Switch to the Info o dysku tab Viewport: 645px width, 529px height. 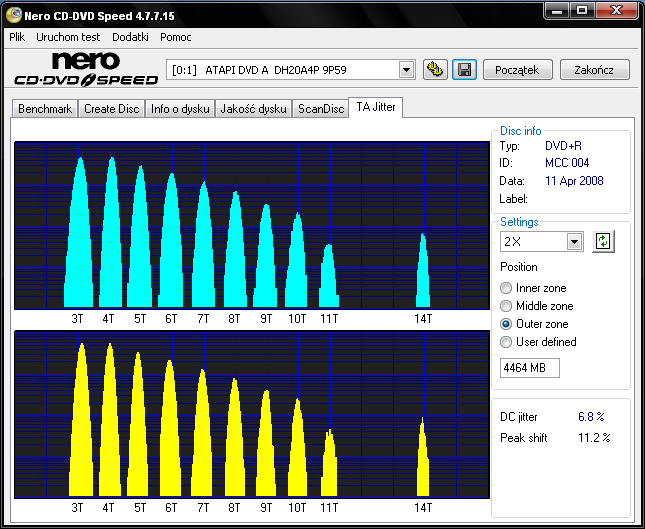(180, 109)
